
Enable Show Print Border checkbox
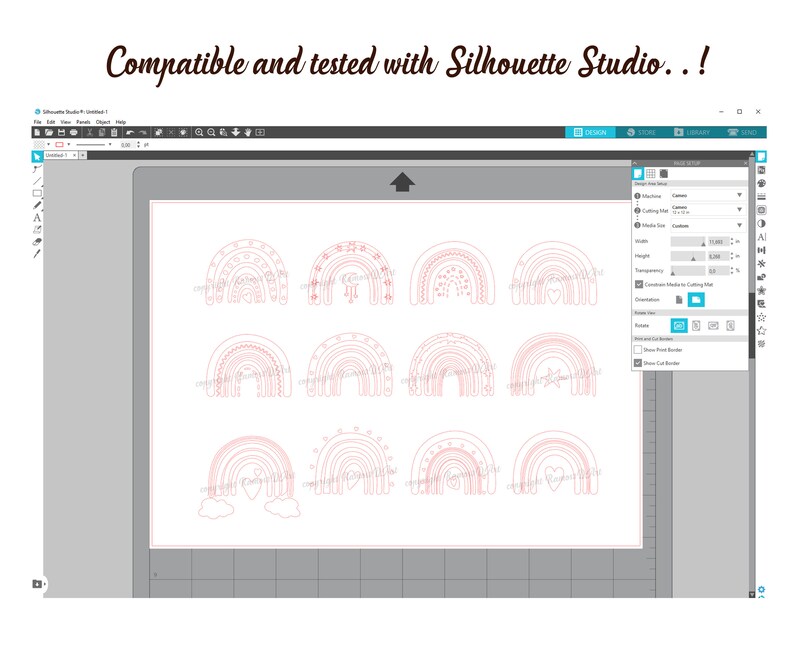[638, 349]
